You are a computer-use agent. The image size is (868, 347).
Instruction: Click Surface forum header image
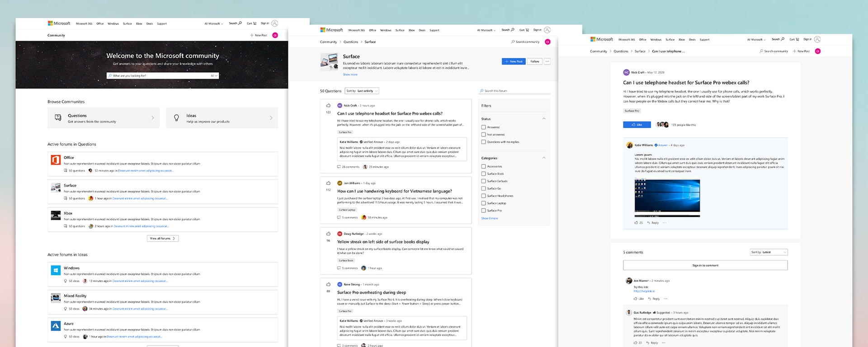329,61
